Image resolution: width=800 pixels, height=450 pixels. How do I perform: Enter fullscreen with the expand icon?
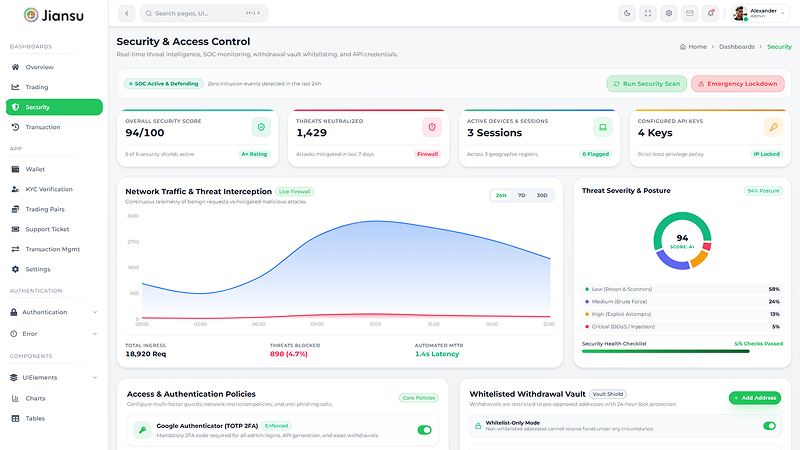648,13
